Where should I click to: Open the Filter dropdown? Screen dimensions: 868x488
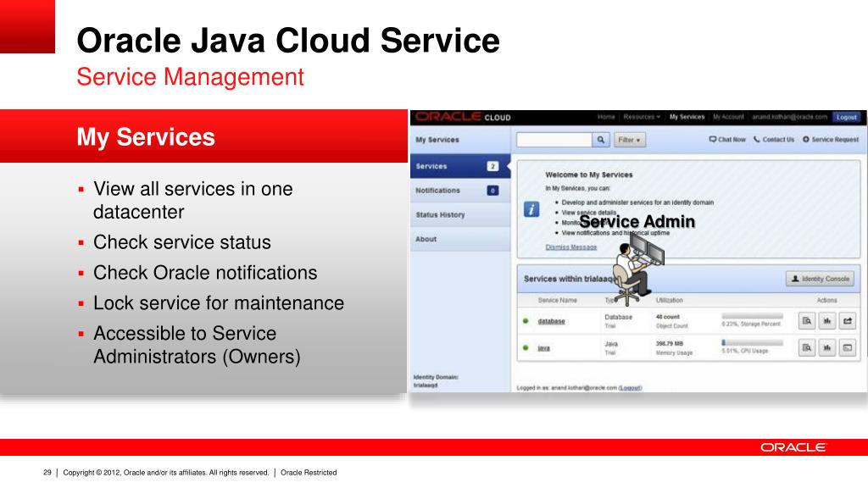point(630,140)
